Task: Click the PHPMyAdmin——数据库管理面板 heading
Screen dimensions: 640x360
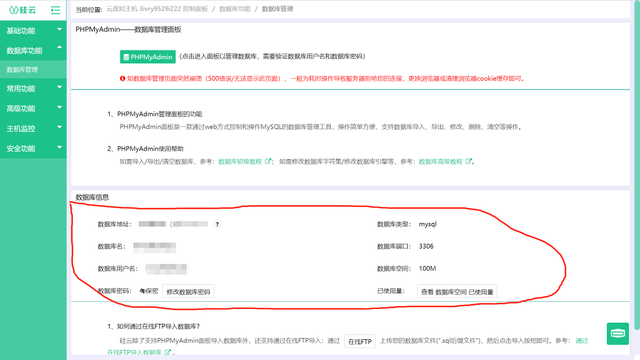Action: 128,29
